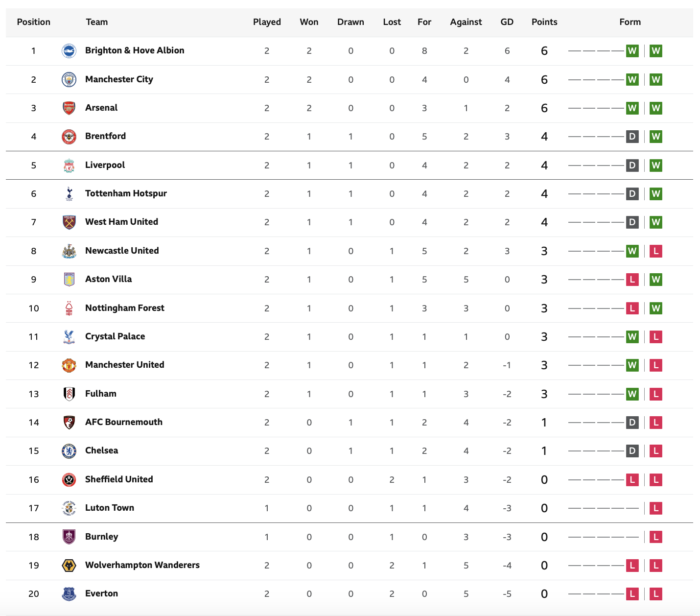700x616 pixels.
Task: Click the Manchester City club crest
Action: click(x=69, y=79)
